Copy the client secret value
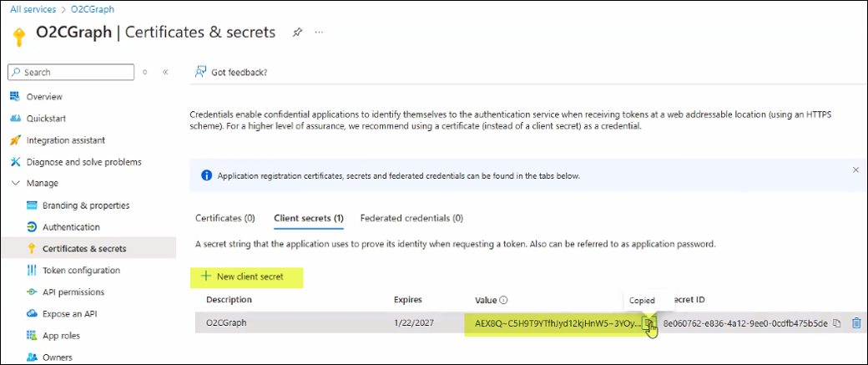This screenshot has width=868, height=365. (x=648, y=323)
